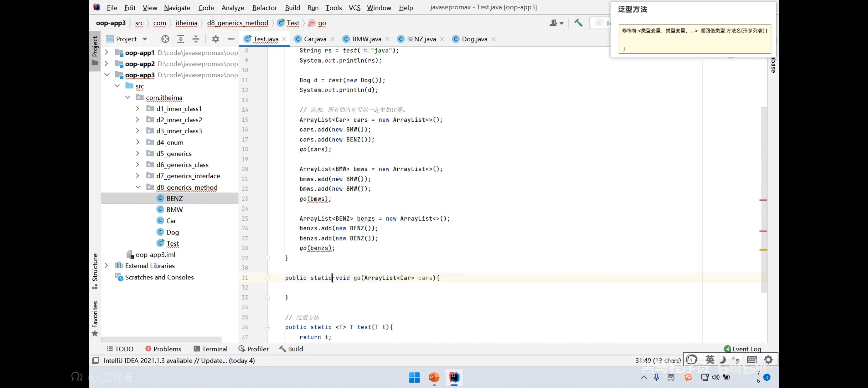Click the Collapse All icon in Project panel
868x388 pixels.
point(196,39)
